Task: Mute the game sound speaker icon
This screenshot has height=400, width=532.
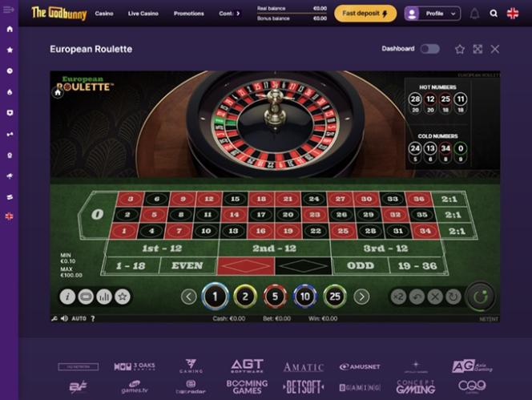Action: pyautogui.click(x=64, y=318)
